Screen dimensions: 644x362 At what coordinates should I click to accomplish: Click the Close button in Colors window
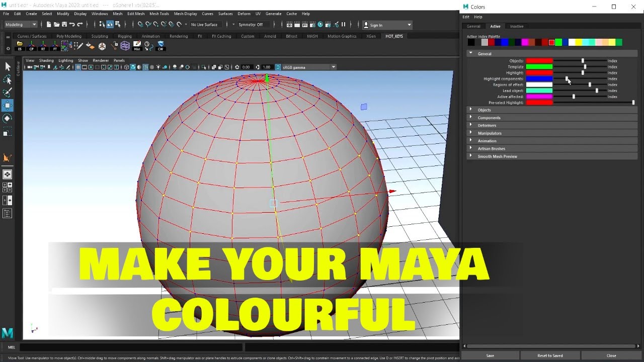point(611,355)
